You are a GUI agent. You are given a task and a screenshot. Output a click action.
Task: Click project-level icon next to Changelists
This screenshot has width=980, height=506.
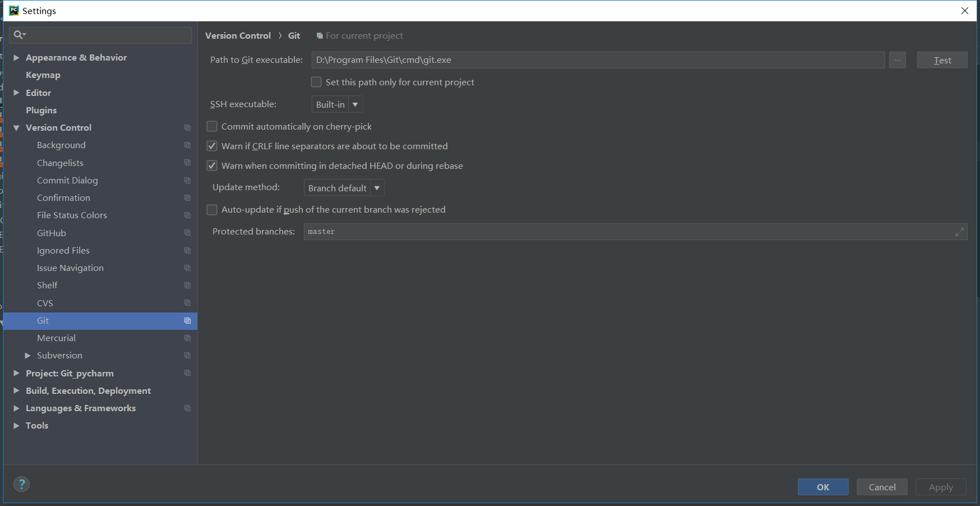coord(187,163)
